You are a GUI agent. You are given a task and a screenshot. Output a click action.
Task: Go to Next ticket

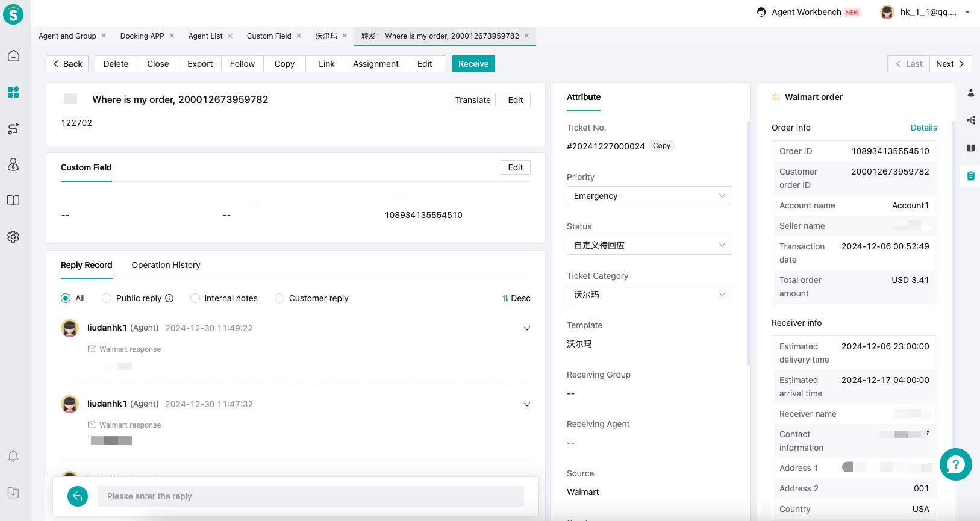(x=950, y=64)
